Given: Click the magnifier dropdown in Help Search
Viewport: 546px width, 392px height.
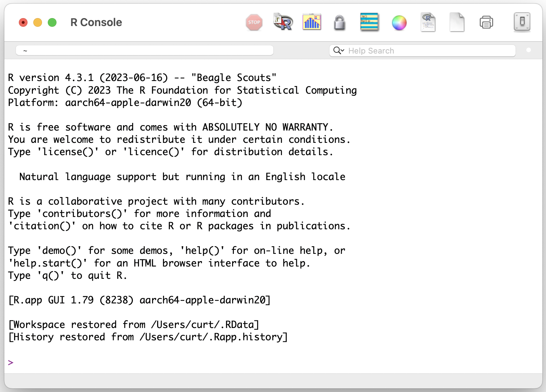Looking at the screenshot, I should click(x=339, y=51).
